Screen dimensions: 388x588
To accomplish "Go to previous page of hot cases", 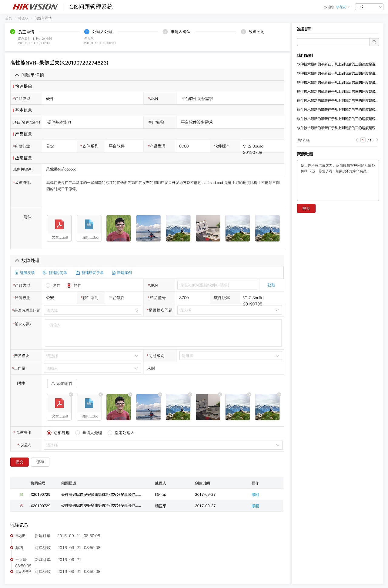I will tap(357, 140).
